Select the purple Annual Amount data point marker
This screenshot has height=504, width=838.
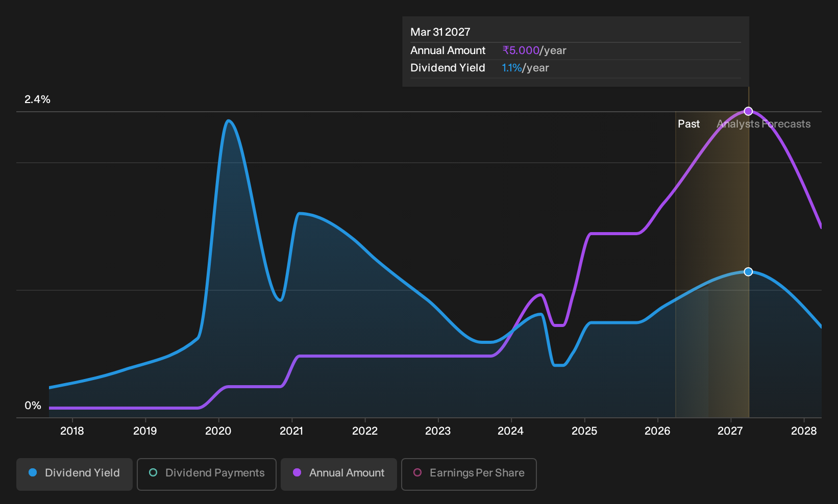click(x=748, y=111)
